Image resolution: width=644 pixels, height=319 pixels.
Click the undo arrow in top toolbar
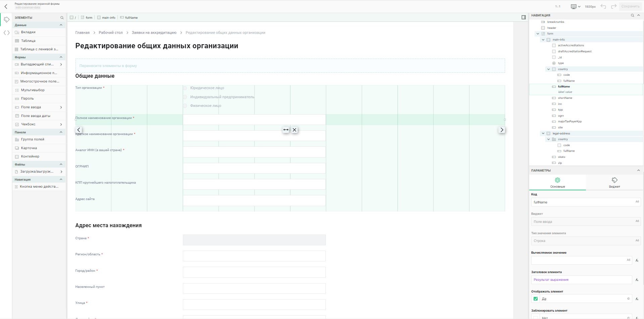pyautogui.click(x=603, y=6)
